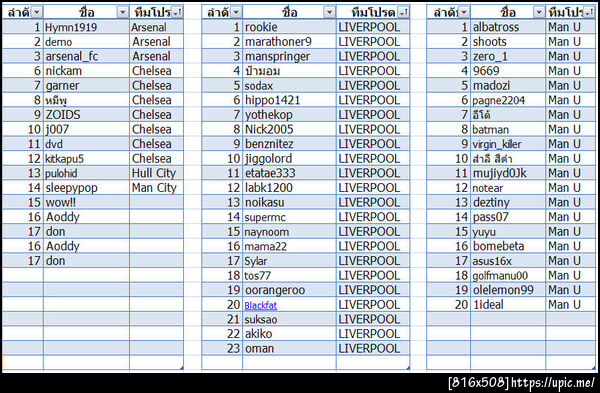Select the olelemon99 cell
The image size is (600, 393).
(x=508, y=290)
